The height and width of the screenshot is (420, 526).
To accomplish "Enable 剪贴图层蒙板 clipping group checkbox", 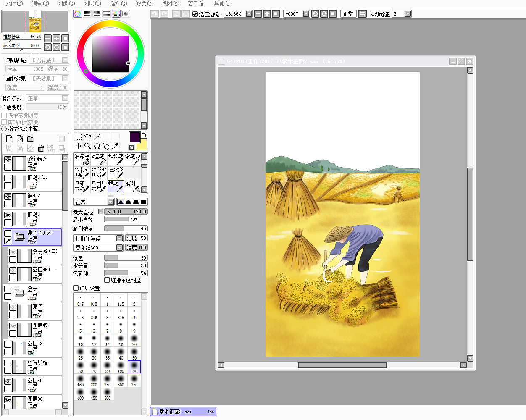I will tap(4, 122).
